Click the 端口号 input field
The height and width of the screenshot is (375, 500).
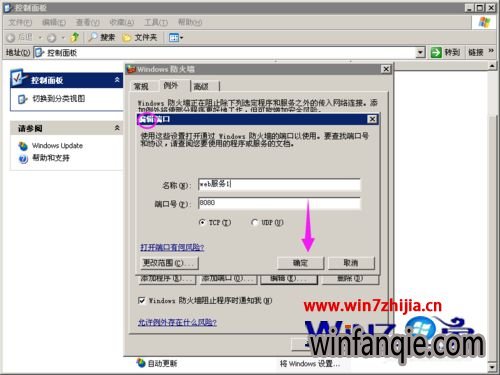click(279, 203)
